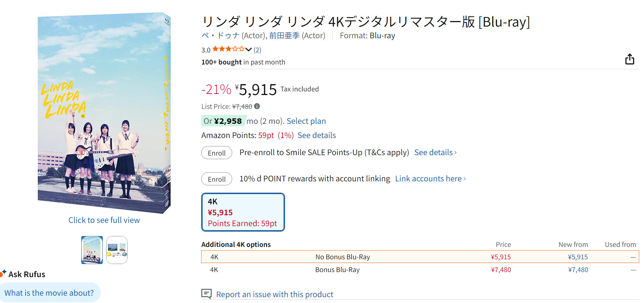Open Select plan installment link
This screenshot has height=303, width=644.
tap(306, 121)
